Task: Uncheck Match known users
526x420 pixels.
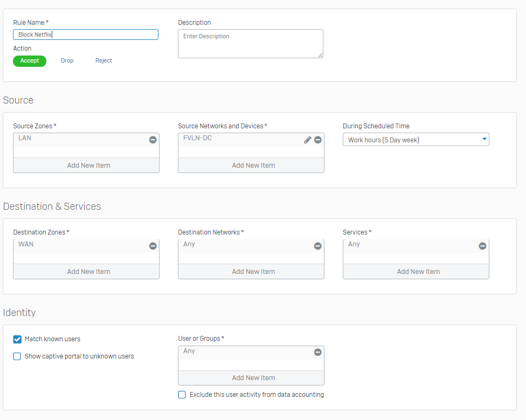Action: [x=17, y=339]
